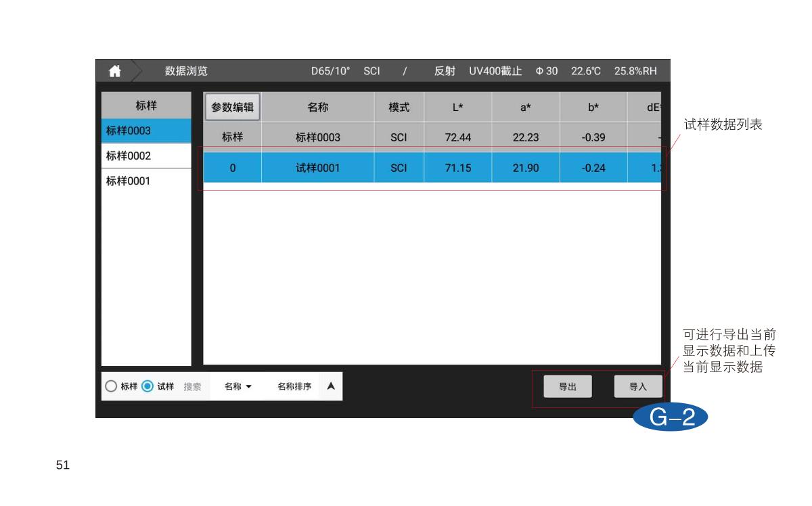Open the 数据浏览 breadcrumb title
This screenshot has height=506, width=812.
[186, 72]
